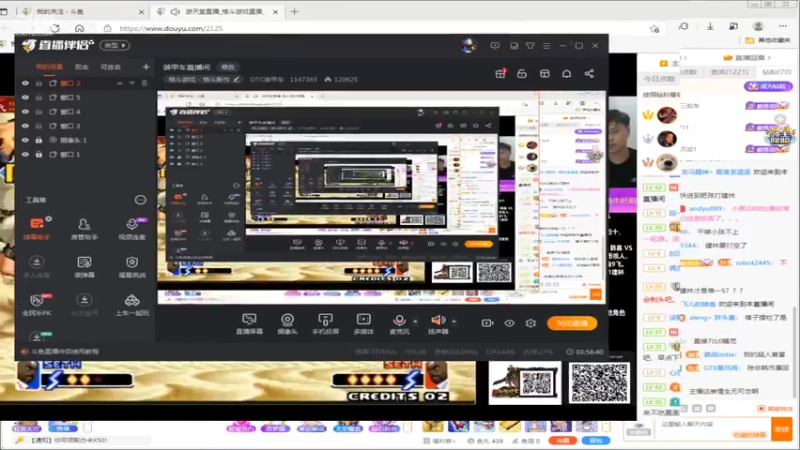Refresh the browser page
800x450 pixels.
tap(55, 28)
